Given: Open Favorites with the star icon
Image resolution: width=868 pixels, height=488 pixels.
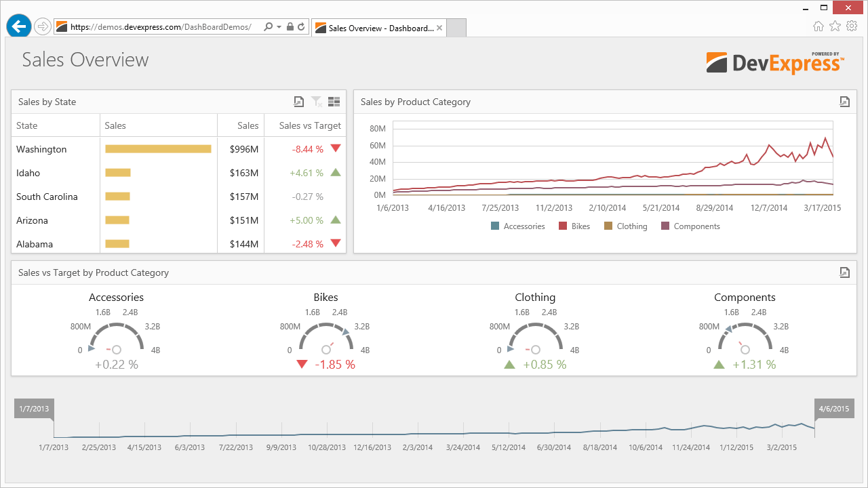Looking at the screenshot, I should (x=835, y=26).
